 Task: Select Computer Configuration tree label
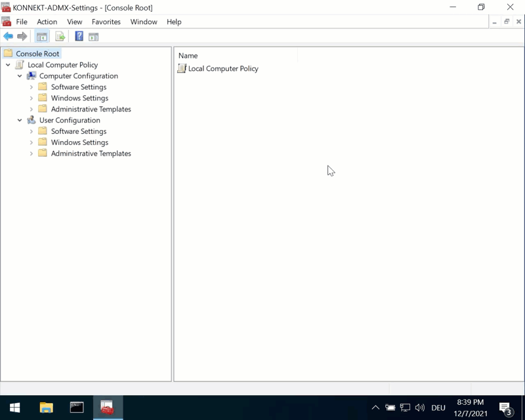click(79, 75)
